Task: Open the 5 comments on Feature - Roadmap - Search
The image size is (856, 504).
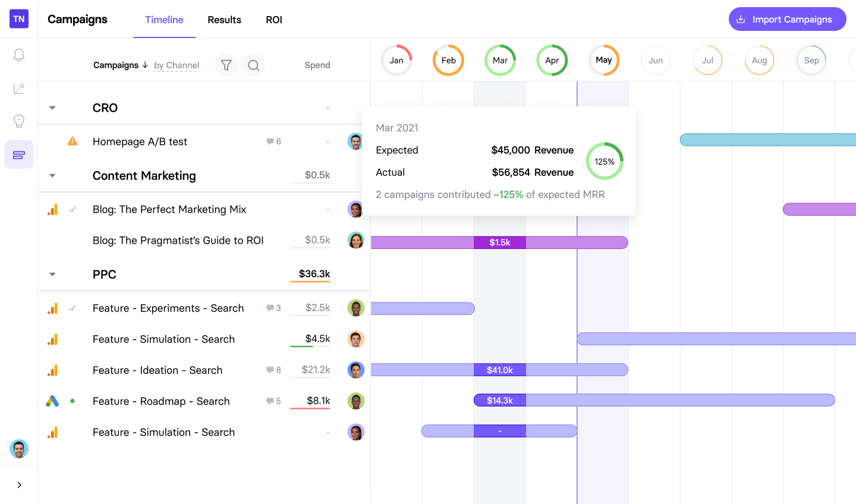Action: pyautogui.click(x=273, y=401)
